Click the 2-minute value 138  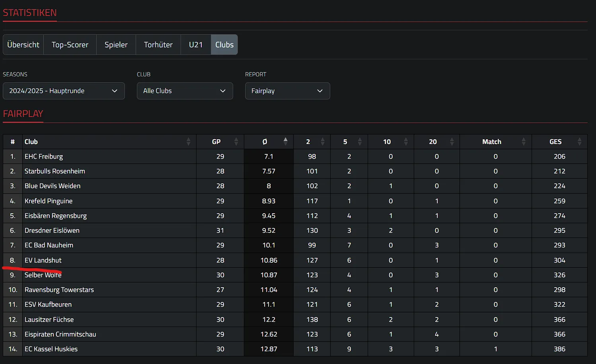(x=312, y=319)
